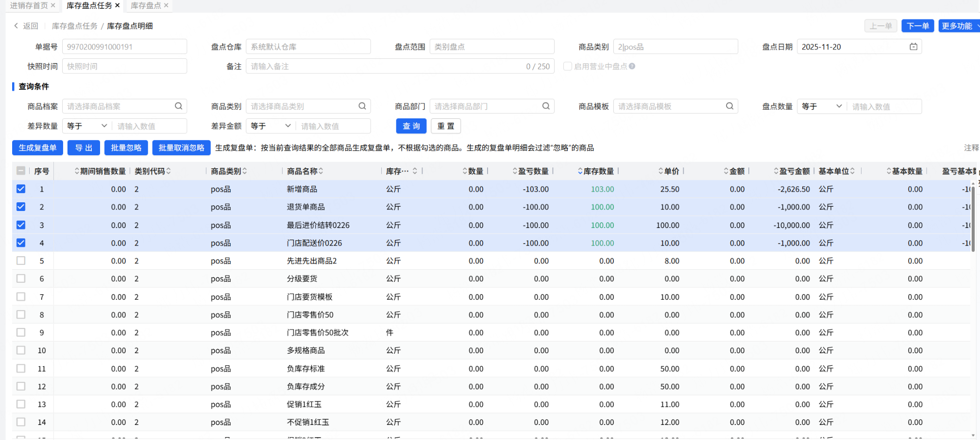This screenshot has height=440, width=980.
Task: Click search icon in 商品模板 field
Action: 729,106
